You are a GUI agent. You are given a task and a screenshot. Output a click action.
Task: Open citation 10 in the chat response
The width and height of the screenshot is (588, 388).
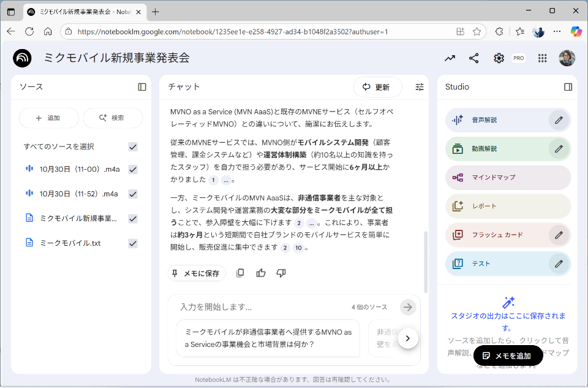[298, 248]
